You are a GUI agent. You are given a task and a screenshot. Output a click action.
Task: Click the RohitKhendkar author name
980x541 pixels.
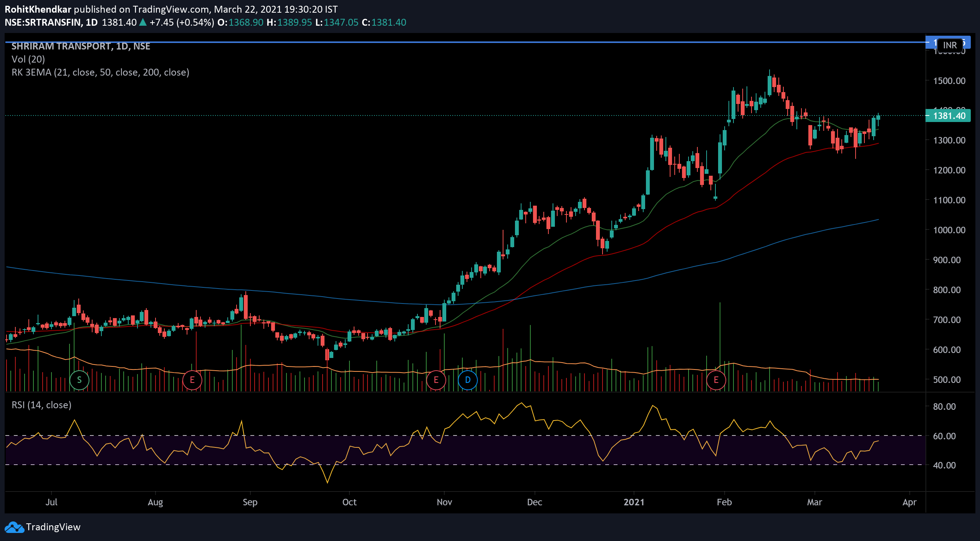tap(38, 9)
